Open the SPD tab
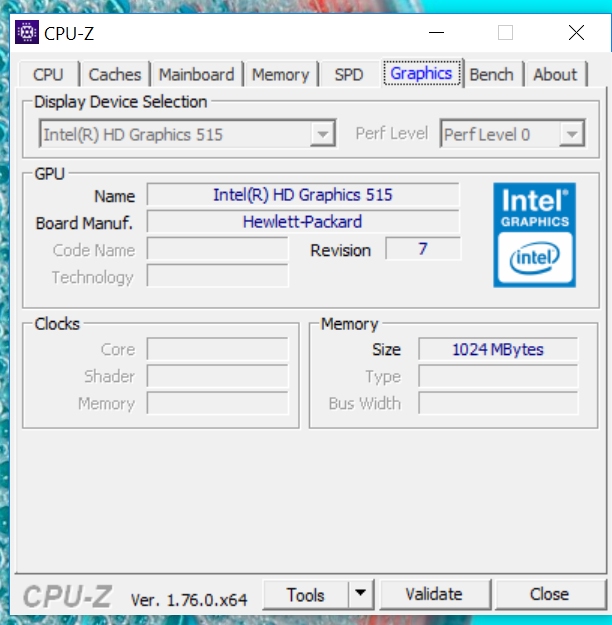This screenshot has height=625, width=612. (x=349, y=75)
